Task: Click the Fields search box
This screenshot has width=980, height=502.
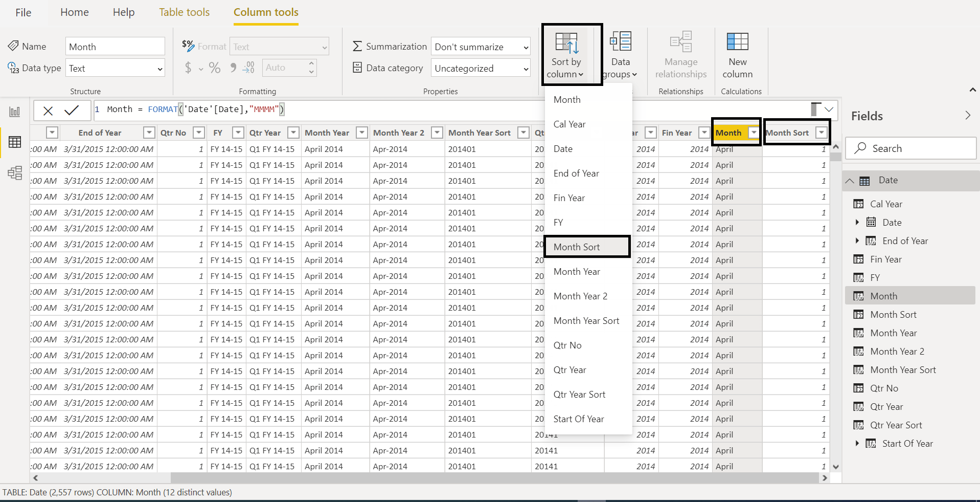Action: (x=910, y=148)
